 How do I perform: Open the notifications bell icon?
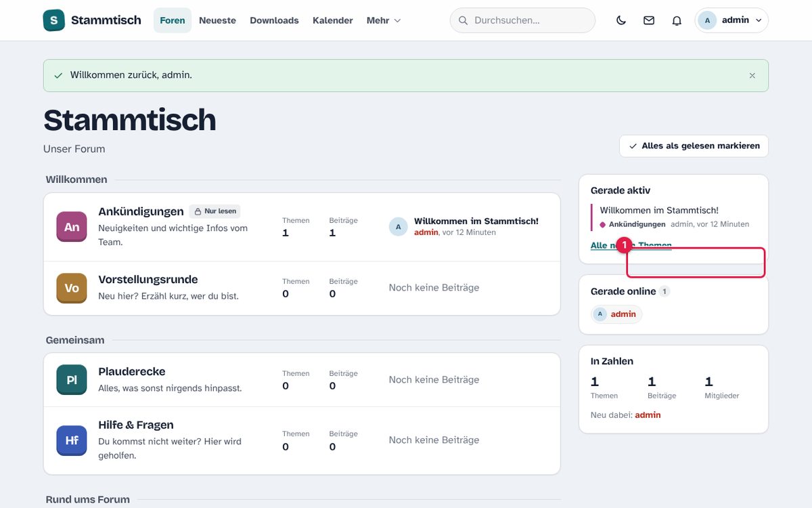point(677,20)
